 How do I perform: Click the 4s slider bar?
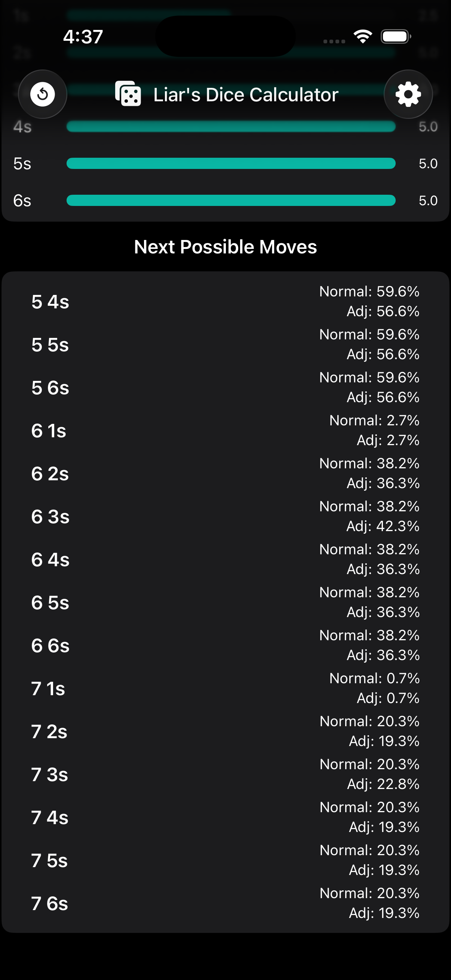coord(231,127)
